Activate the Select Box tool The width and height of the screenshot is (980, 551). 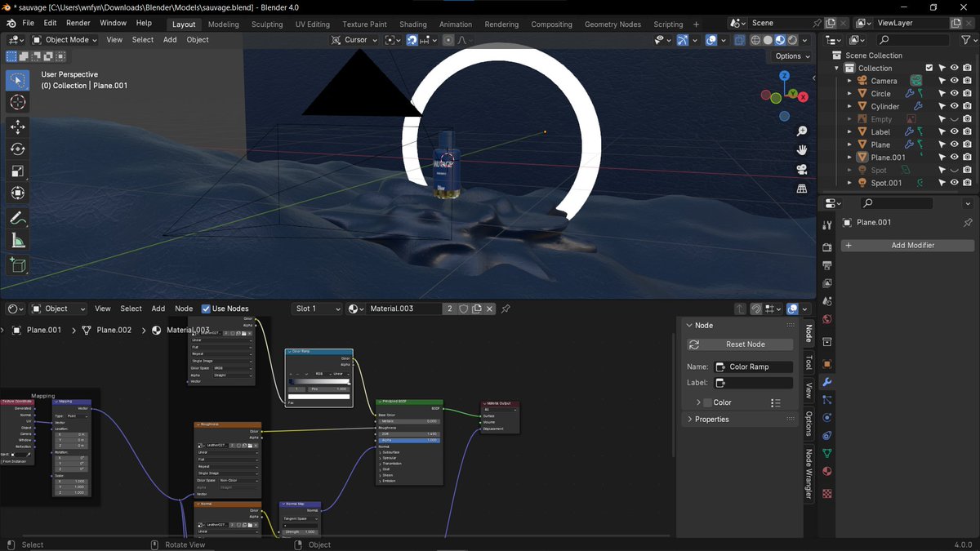pyautogui.click(x=18, y=80)
